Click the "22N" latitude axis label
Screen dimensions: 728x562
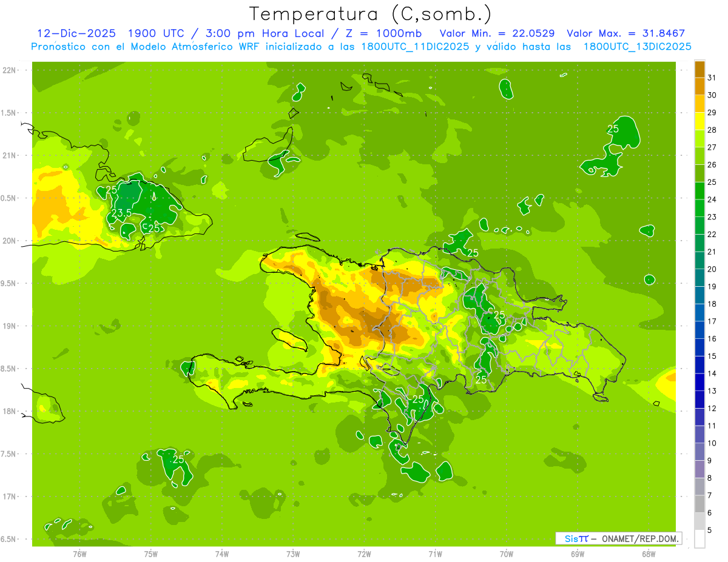click(8, 70)
